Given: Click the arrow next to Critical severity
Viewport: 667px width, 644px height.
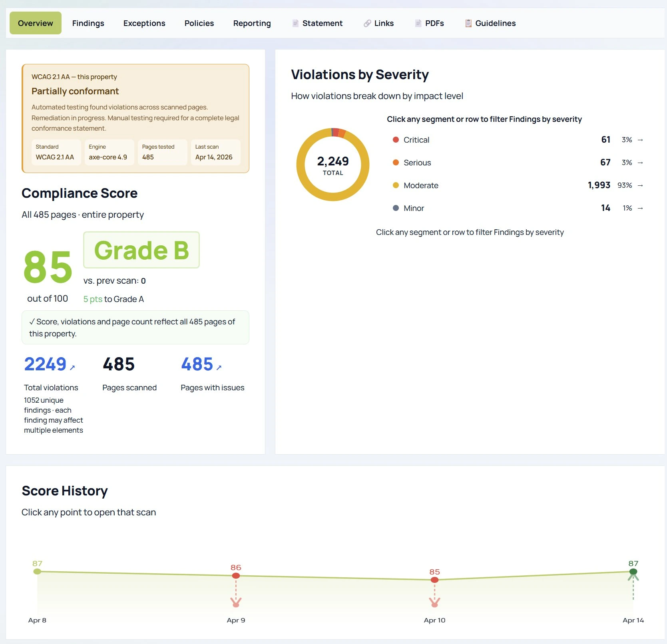Looking at the screenshot, I should coord(641,140).
